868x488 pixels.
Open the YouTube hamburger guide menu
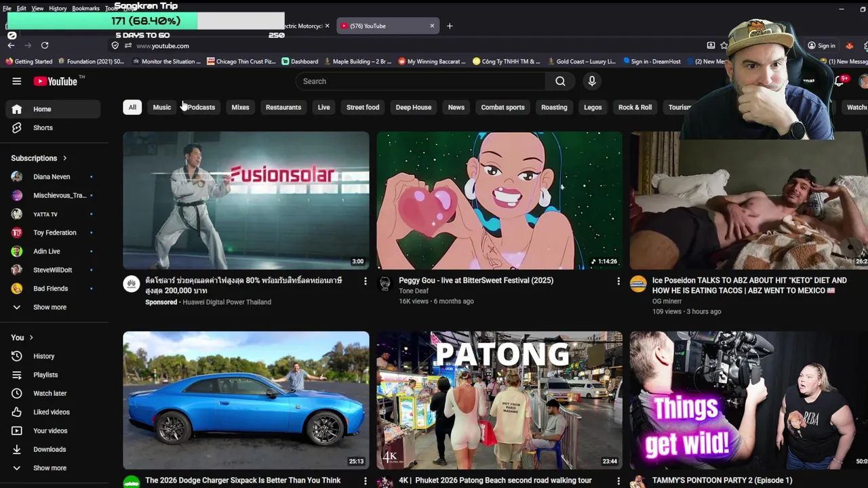[16, 81]
